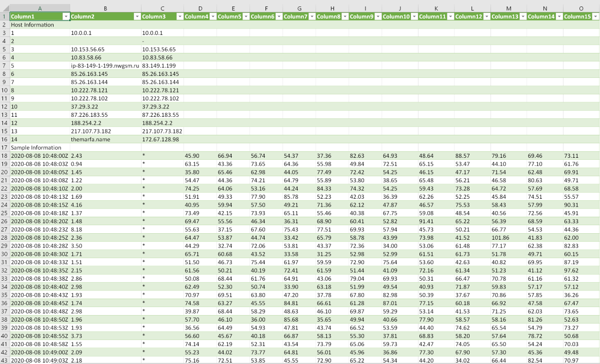The height and width of the screenshot is (364, 600).
Task: Select the 'themarfa.name' cell
Action: click(x=105, y=139)
